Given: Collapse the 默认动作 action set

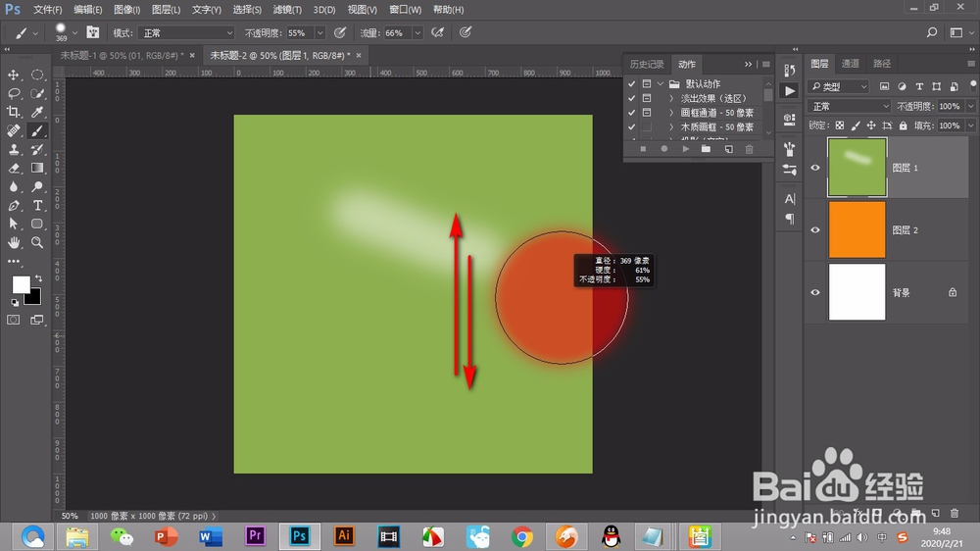Looking at the screenshot, I should point(660,83).
